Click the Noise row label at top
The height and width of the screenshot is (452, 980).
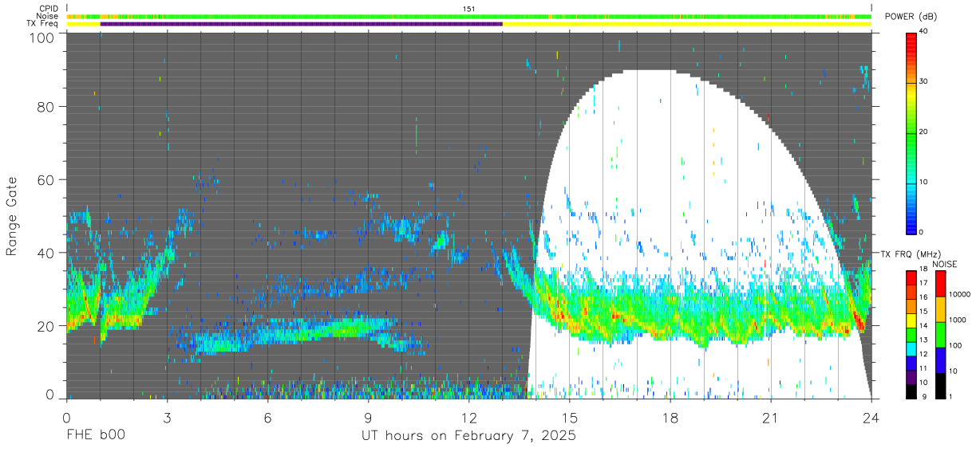click(x=48, y=16)
